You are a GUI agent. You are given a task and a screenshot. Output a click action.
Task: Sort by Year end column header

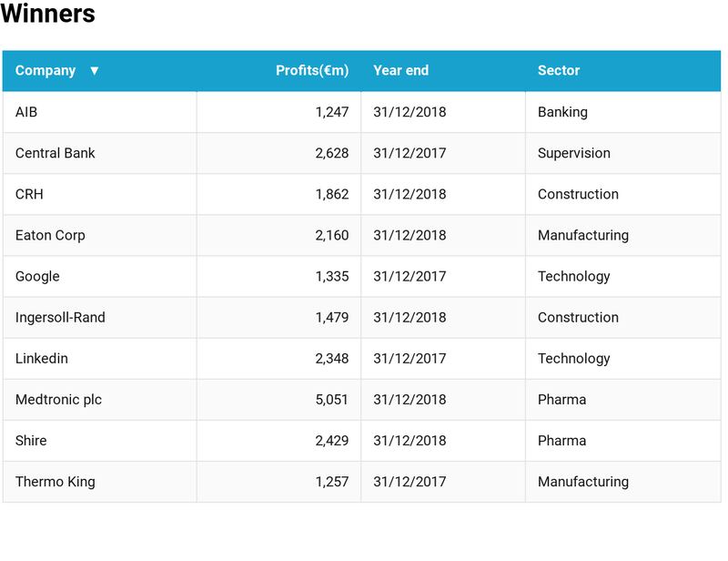pyautogui.click(x=400, y=71)
